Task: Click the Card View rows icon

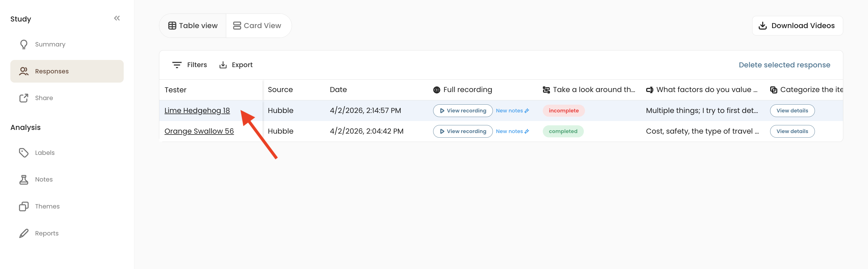Action: (x=237, y=26)
